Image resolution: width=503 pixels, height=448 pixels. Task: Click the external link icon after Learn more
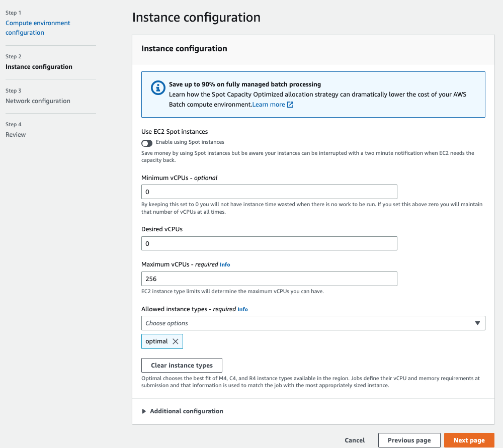coord(290,105)
